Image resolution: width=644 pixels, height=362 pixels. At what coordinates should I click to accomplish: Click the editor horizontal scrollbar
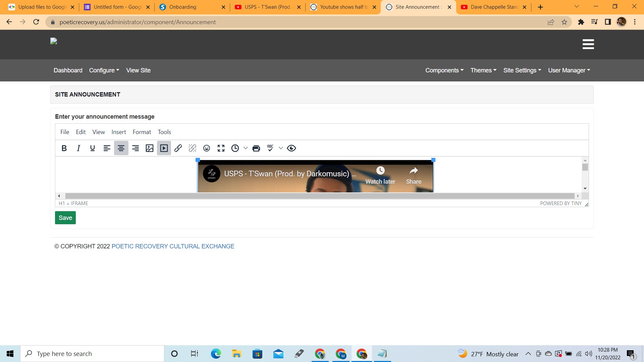pos(319,196)
